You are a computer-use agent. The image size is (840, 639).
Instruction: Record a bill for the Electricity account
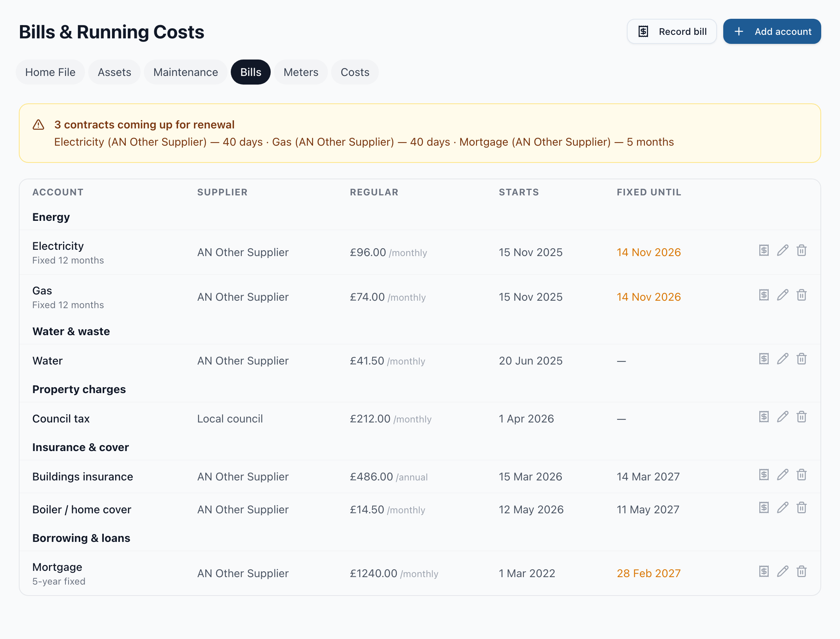[x=764, y=251]
